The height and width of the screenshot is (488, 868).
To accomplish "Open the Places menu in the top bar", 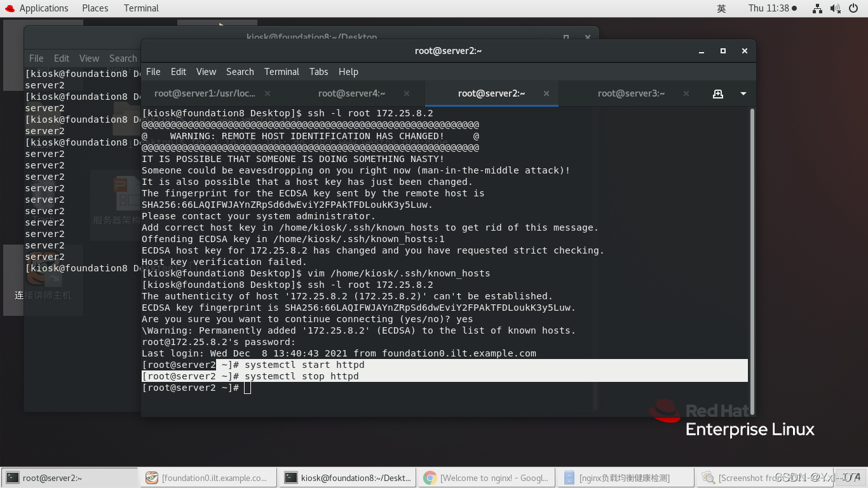I will (x=95, y=8).
